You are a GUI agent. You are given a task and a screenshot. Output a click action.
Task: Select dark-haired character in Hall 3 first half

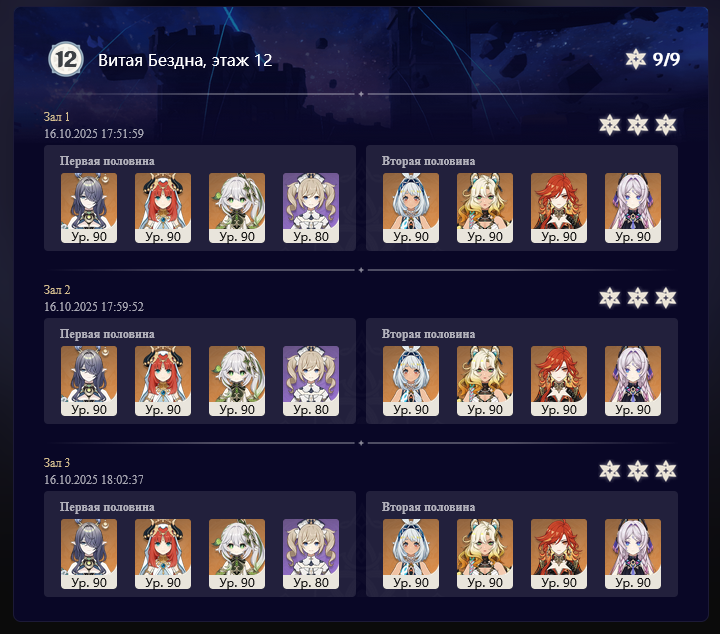[89, 554]
